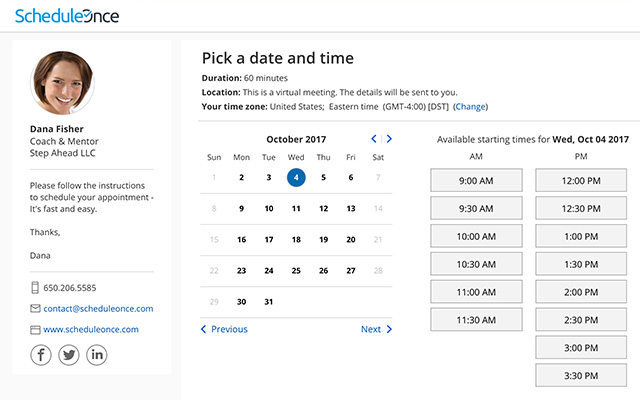Click the Previous link below calendar
This screenshot has width=640, height=400.
[224, 329]
